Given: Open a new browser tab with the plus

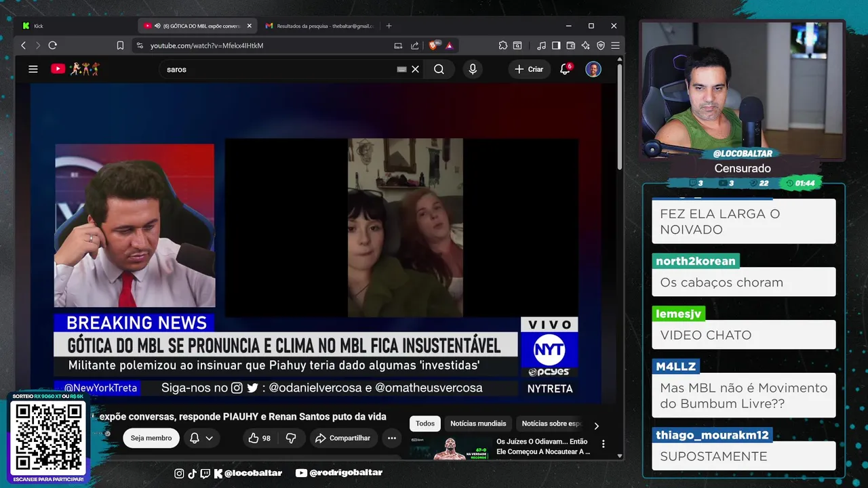Looking at the screenshot, I should coord(389,26).
